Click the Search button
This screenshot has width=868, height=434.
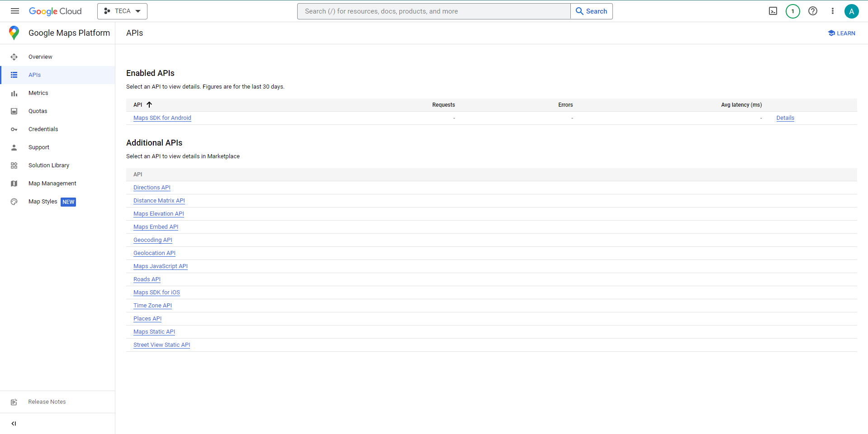click(591, 11)
